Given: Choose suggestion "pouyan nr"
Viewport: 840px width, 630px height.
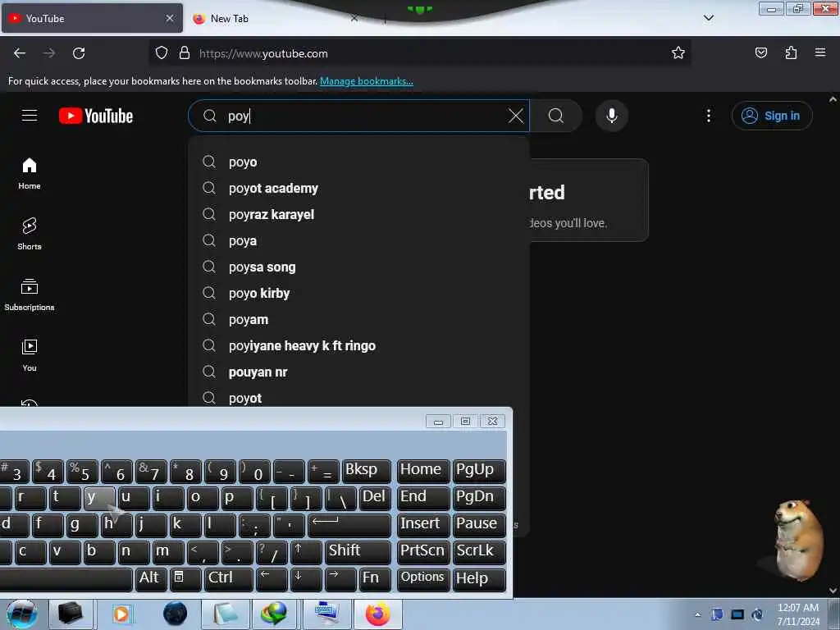Looking at the screenshot, I should (x=359, y=372).
